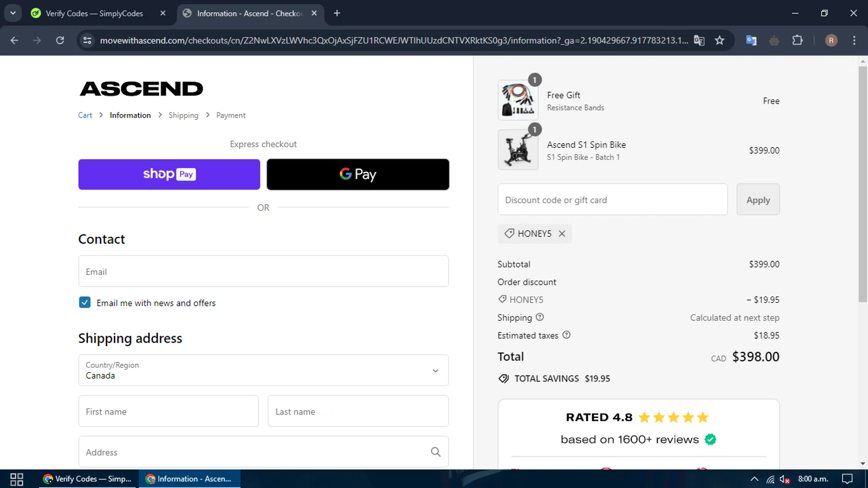The width and height of the screenshot is (868, 488).
Task: Click Shipping breadcrumb step
Action: coord(183,115)
